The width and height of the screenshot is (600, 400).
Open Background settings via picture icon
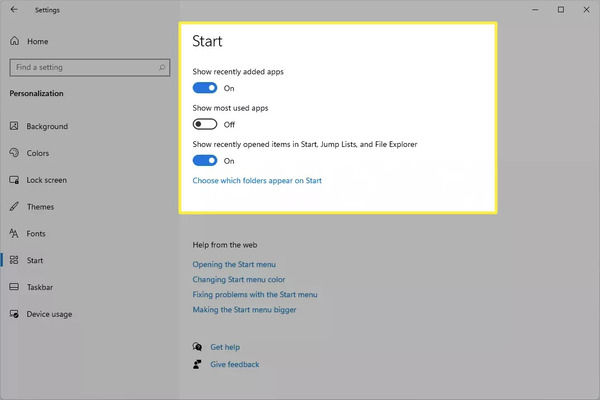(x=14, y=126)
